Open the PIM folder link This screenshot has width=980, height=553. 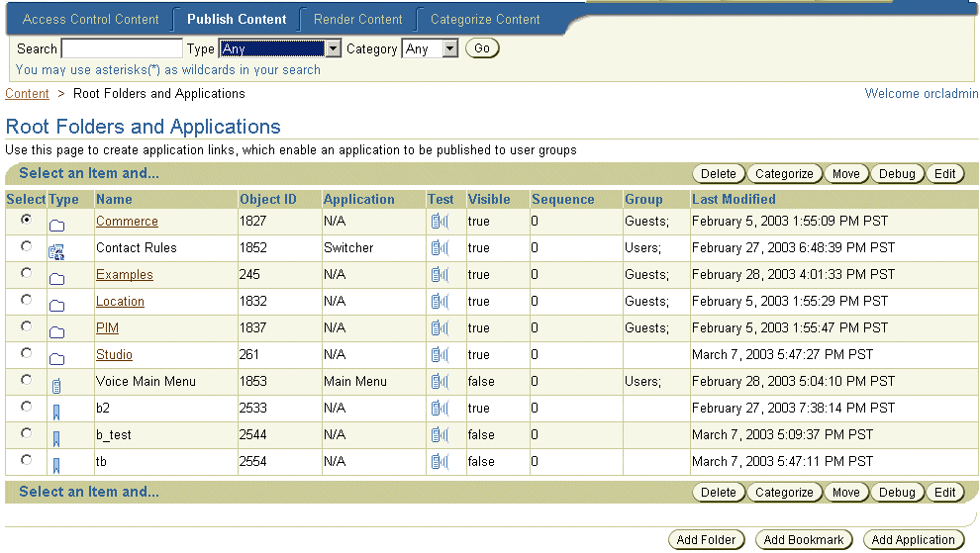[x=107, y=328]
